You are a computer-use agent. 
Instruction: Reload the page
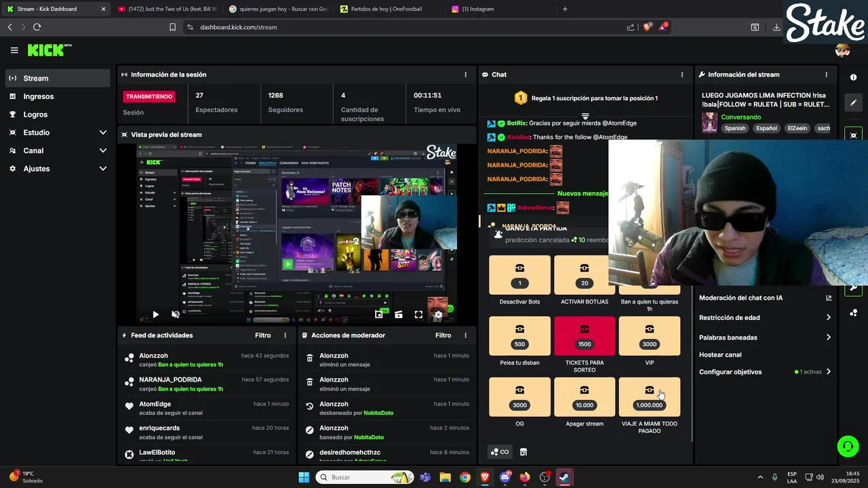(x=37, y=27)
